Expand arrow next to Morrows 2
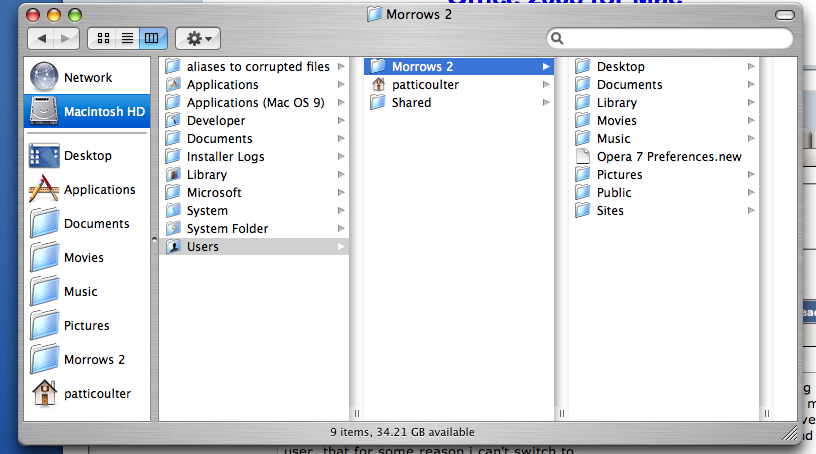Screen dimensions: 816x454 [546, 67]
